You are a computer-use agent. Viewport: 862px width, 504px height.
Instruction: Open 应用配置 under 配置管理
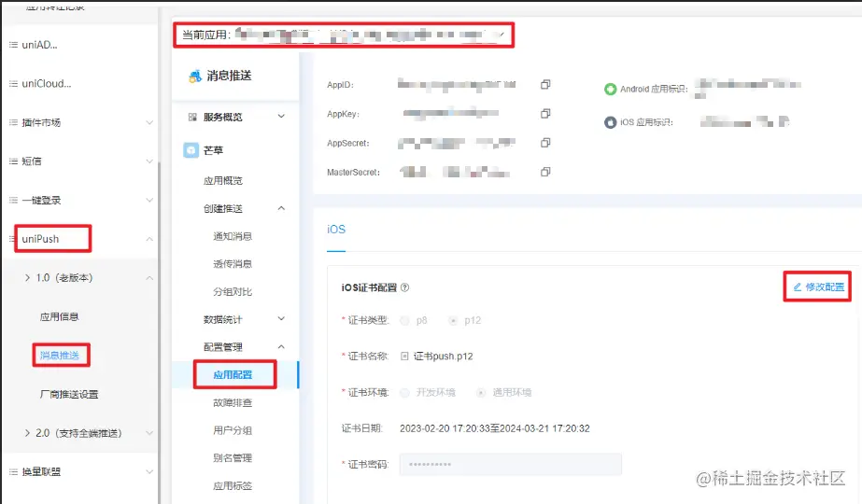coord(233,375)
